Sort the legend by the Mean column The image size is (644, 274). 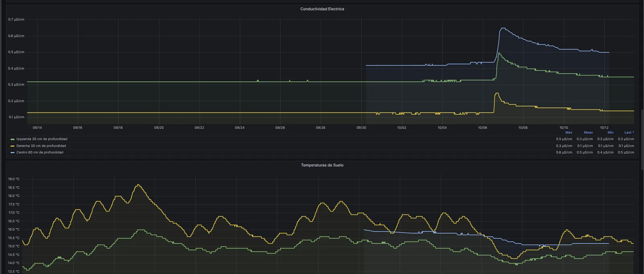pos(588,132)
